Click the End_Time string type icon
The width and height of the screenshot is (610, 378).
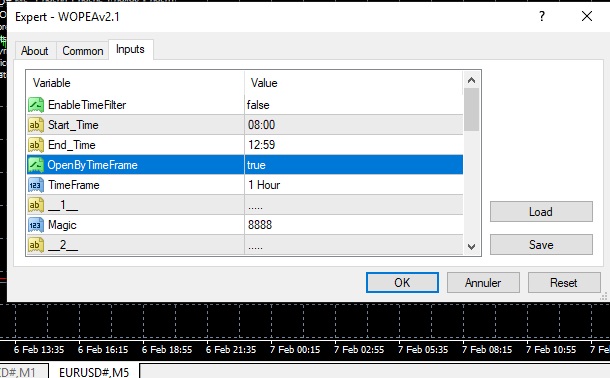(x=36, y=145)
